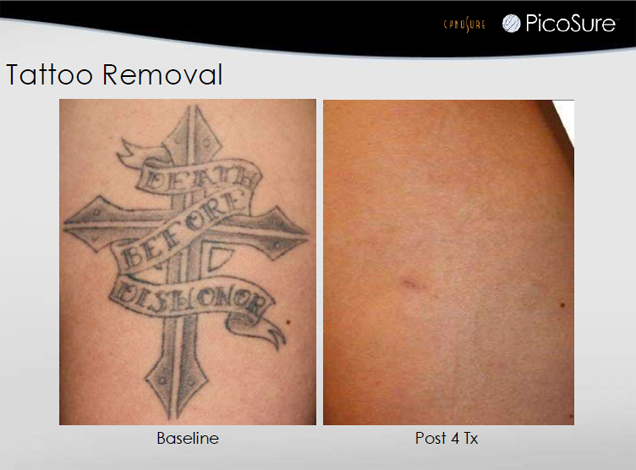Click the DEATH banner on the tattoo
The image size is (636, 470).
[198, 178]
